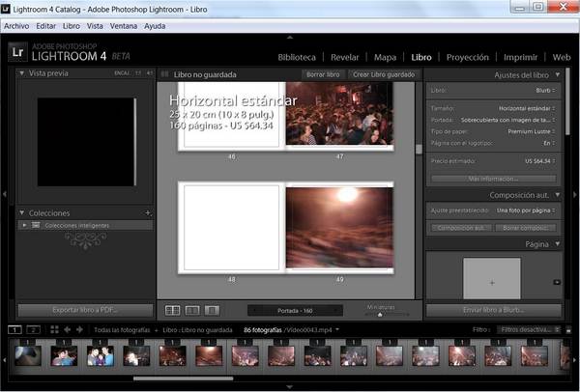Switch to Imprimir module
This screenshot has width=580, height=392.
[520, 57]
